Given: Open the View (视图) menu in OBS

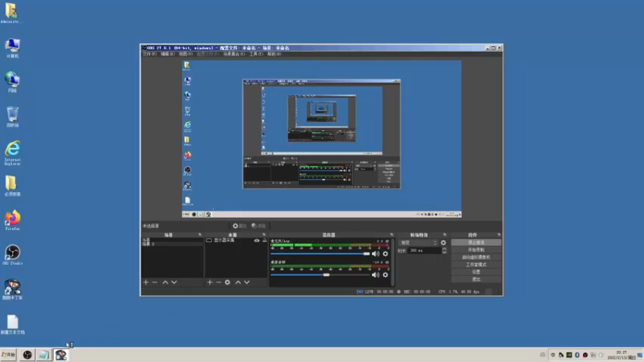Looking at the screenshot, I should (186, 54).
